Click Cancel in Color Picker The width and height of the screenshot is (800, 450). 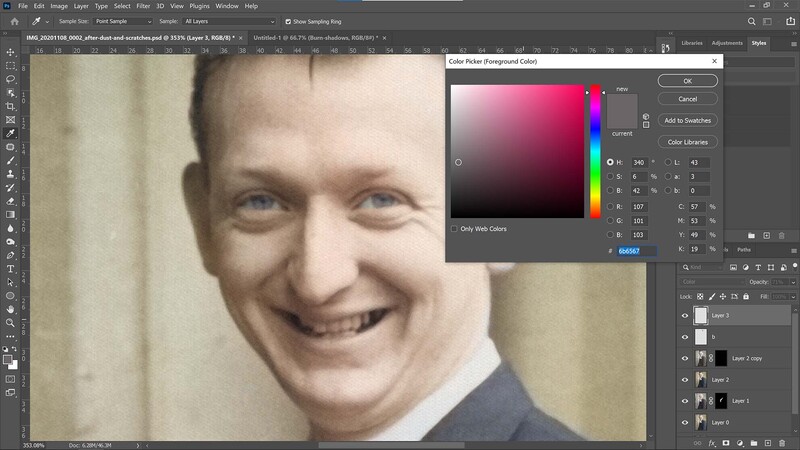[687, 99]
